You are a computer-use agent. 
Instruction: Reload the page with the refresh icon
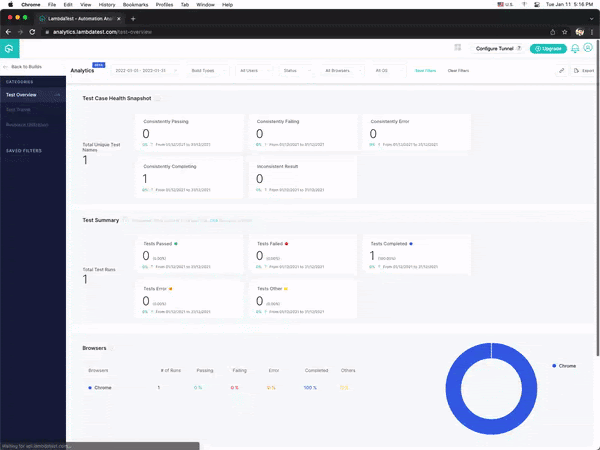(33, 32)
